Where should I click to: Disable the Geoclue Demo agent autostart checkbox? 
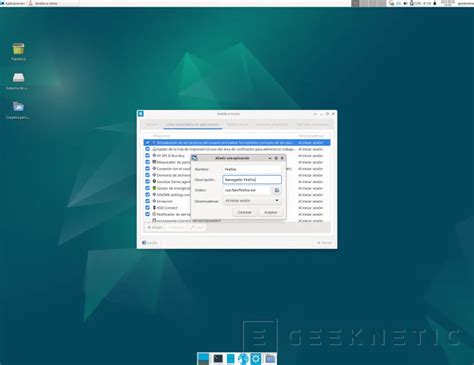[147, 182]
